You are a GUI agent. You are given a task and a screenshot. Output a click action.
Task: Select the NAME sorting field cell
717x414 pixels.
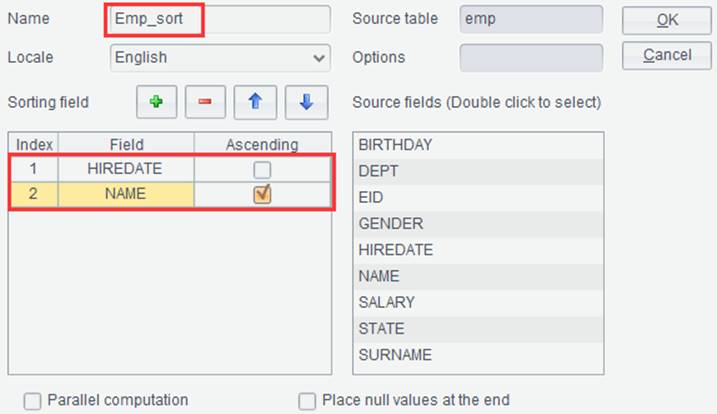(x=126, y=194)
